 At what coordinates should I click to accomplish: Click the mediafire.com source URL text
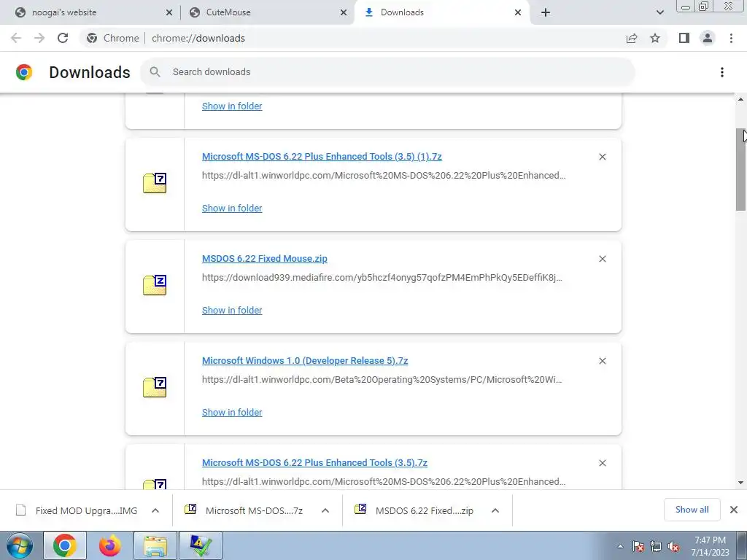pyautogui.click(x=382, y=278)
